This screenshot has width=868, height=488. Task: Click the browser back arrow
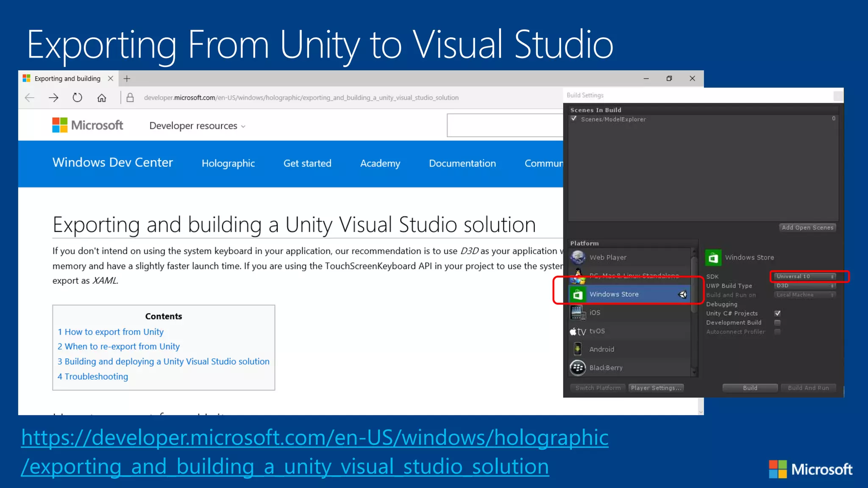29,98
